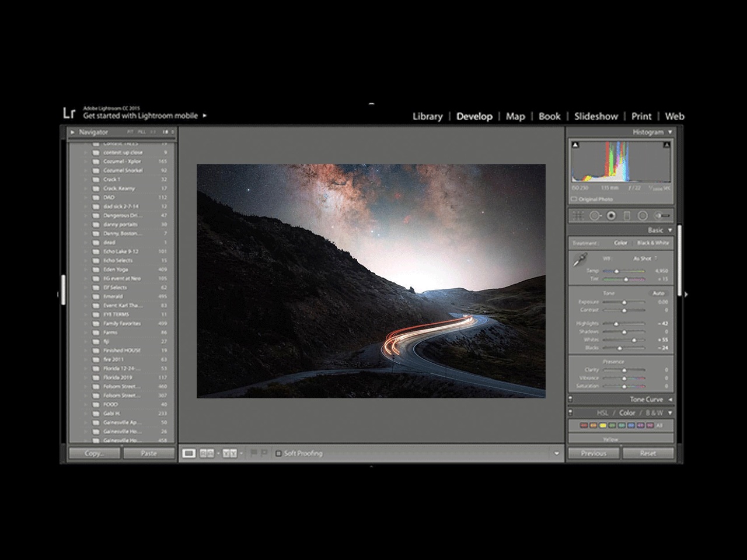The width and height of the screenshot is (747, 560).
Task: Select the Graduated Filter tool
Action: click(x=627, y=216)
